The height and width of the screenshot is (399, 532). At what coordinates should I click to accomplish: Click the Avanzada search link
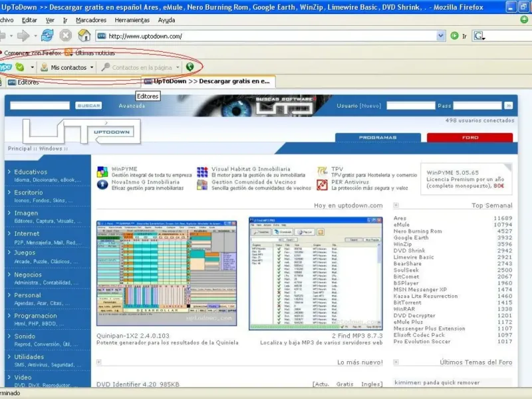(x=132, y=106)
